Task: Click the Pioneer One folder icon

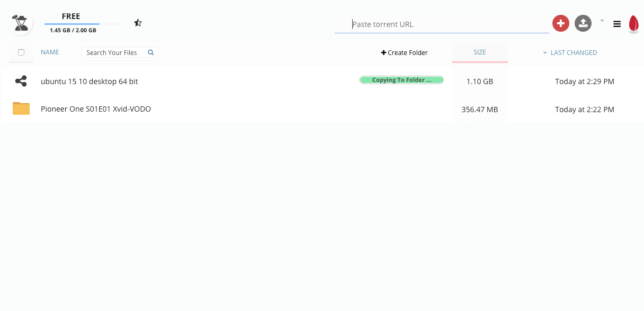Action: pos(21,108)
